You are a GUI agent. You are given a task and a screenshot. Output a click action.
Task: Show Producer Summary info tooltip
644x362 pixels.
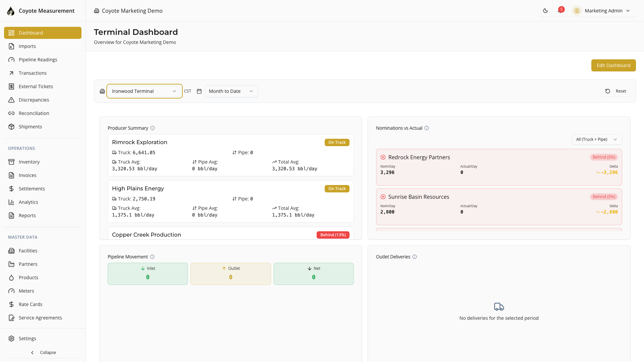(153, 128)
